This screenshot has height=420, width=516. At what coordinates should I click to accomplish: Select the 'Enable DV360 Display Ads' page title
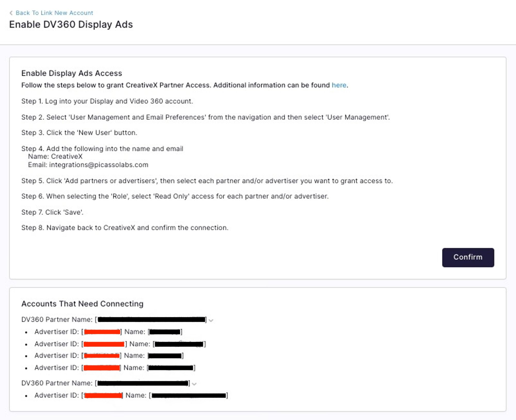(71, 24)
